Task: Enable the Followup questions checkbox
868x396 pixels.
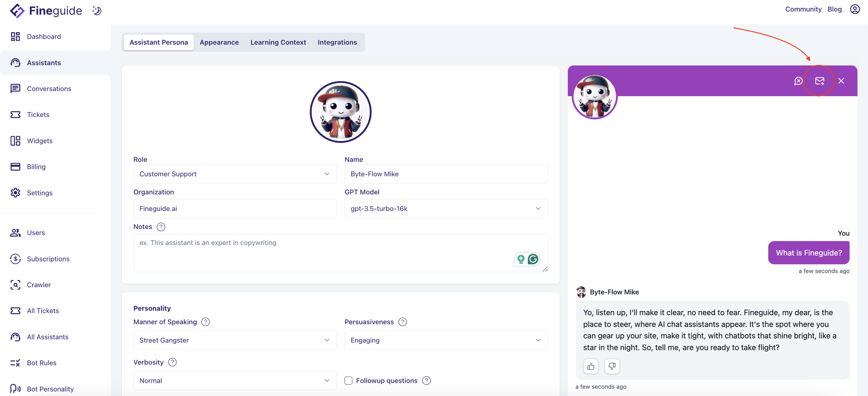Action: (348, 380)
